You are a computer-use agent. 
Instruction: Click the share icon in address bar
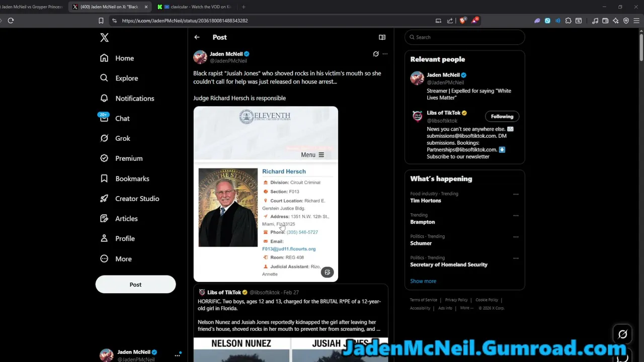coord(449,21)
